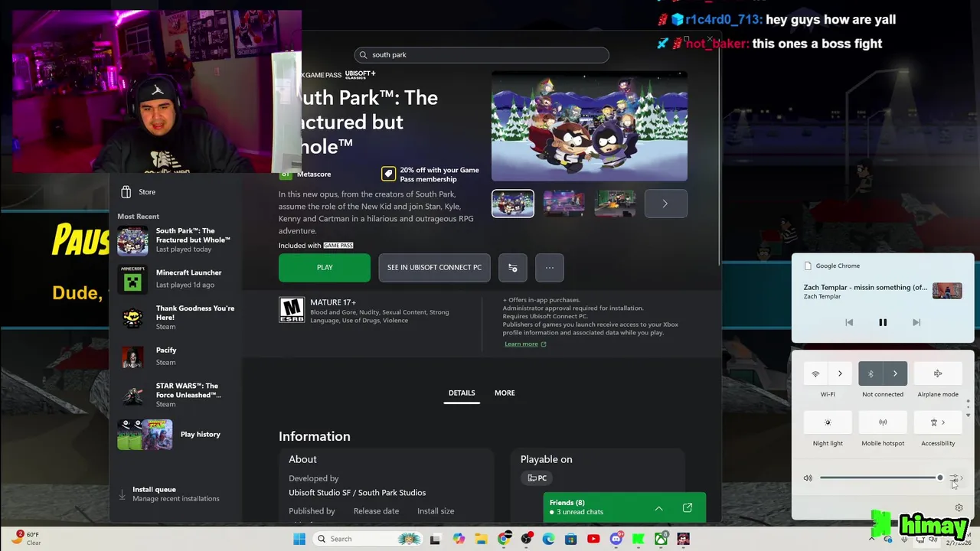
Task: Select the third game screenshot thumbnail
Action: pyautogui.click(x=615, y=204)
